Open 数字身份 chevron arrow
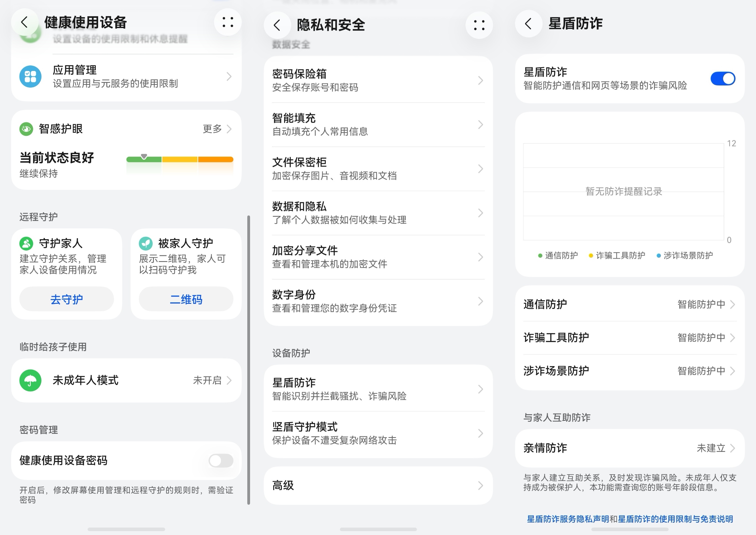Viewport: 756px width, 535px height. (x=481, y=301)
